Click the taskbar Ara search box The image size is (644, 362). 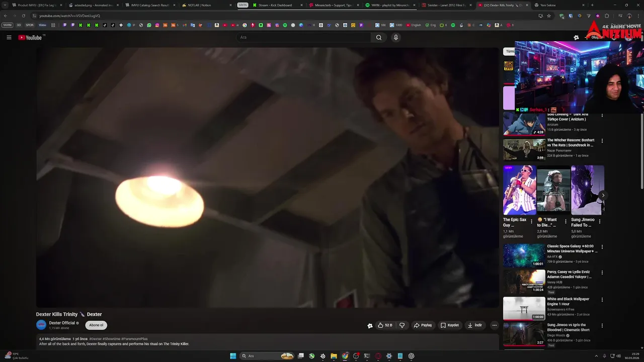267,356
